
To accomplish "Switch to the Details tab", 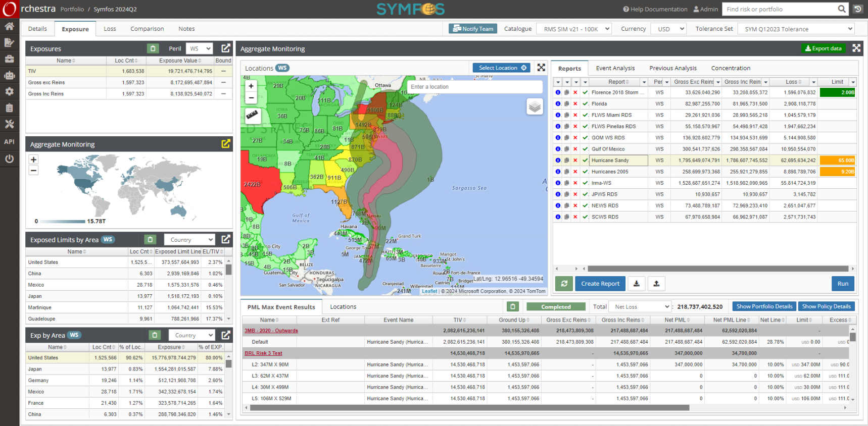I will click(37, 29).
